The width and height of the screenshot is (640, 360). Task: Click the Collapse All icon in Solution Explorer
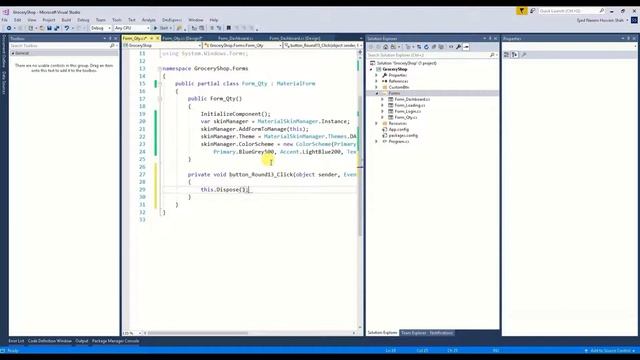click(x=434, y=47)
